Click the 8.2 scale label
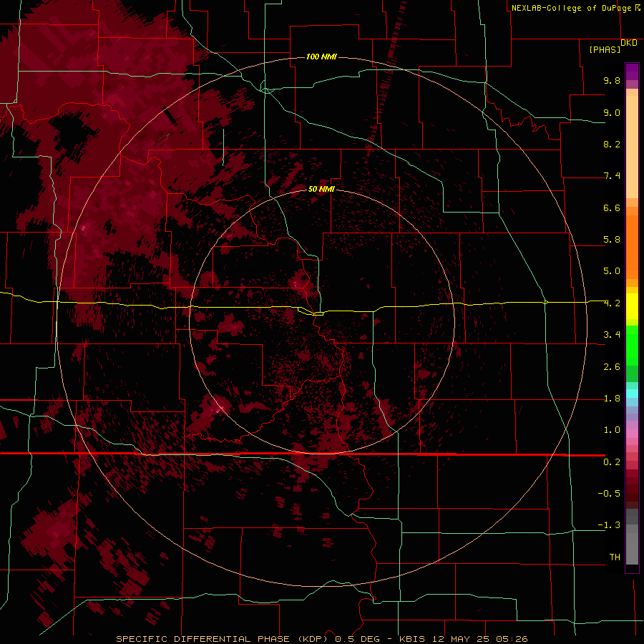 612,144
